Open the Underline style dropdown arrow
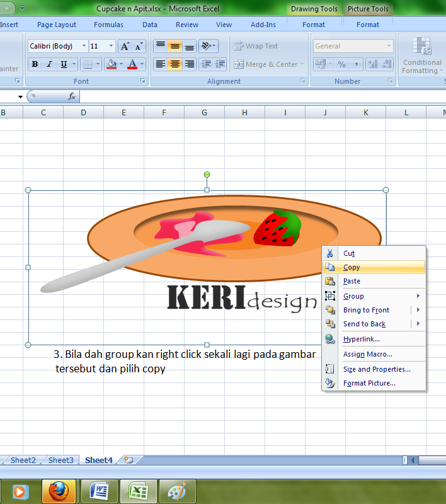Screen dimensions: 446x504 [x=74, y=64]
